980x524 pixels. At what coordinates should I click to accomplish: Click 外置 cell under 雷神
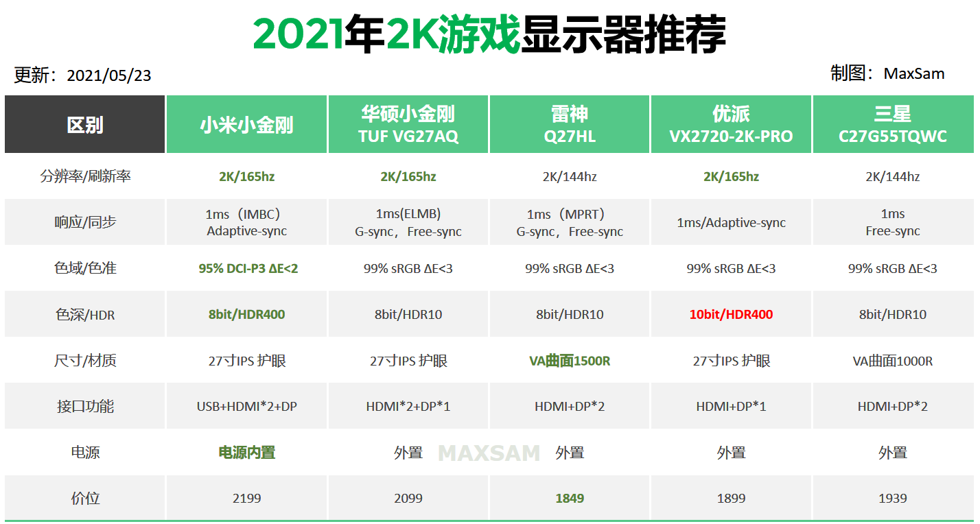click(570, 452)
